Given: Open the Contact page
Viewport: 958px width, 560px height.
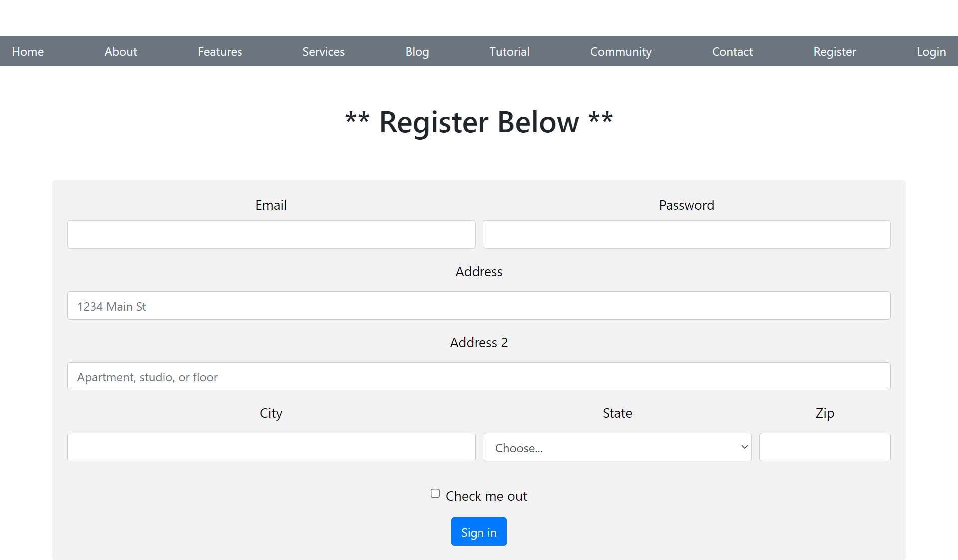Looking at the screenshot, I should 732,51.
